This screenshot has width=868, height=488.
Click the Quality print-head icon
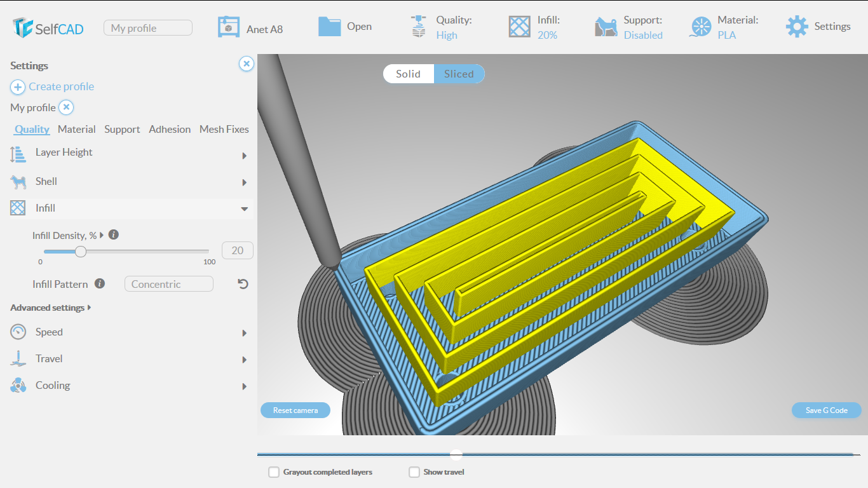(417, 27)
